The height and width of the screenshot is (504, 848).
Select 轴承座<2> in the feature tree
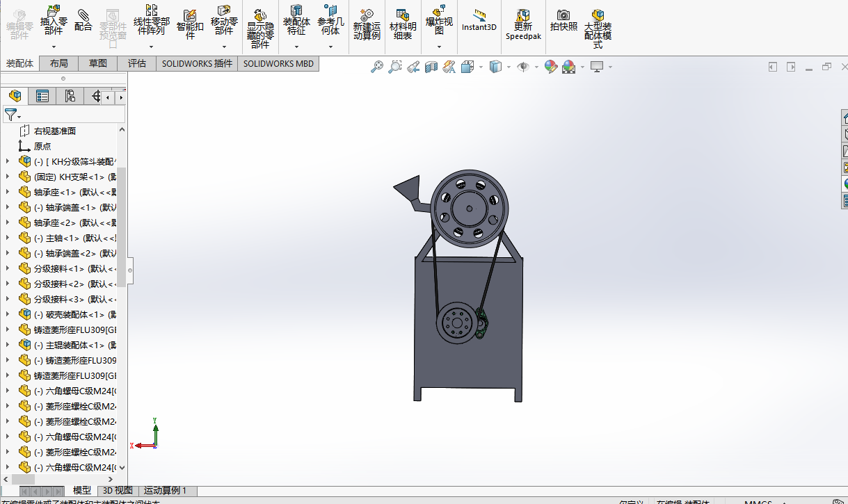tap(76, 222)
